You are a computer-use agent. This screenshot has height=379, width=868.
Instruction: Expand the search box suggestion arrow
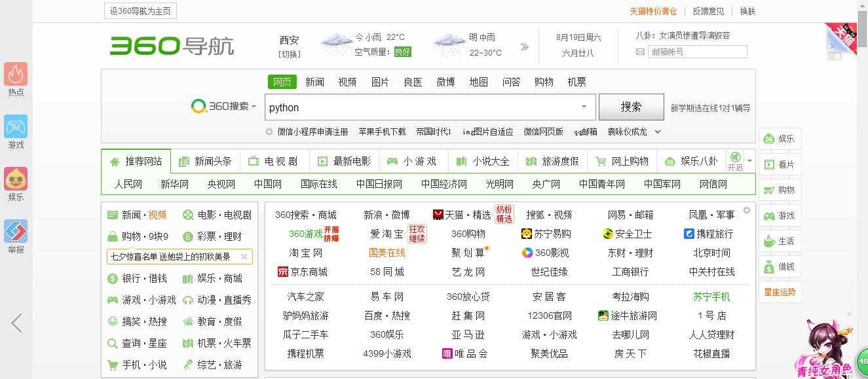click(584, 107)
